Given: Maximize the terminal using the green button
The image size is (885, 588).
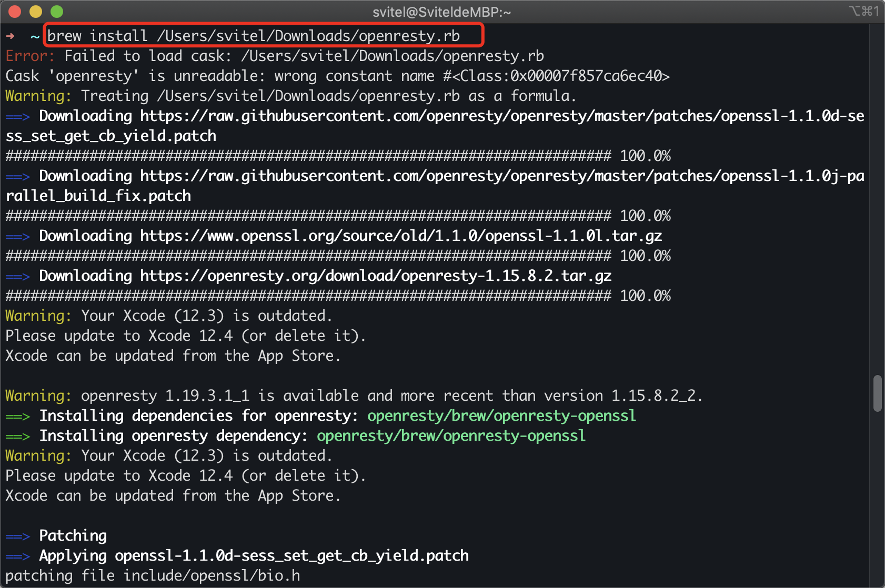Looking at the screenshot, I should click(x=57, y=12).
